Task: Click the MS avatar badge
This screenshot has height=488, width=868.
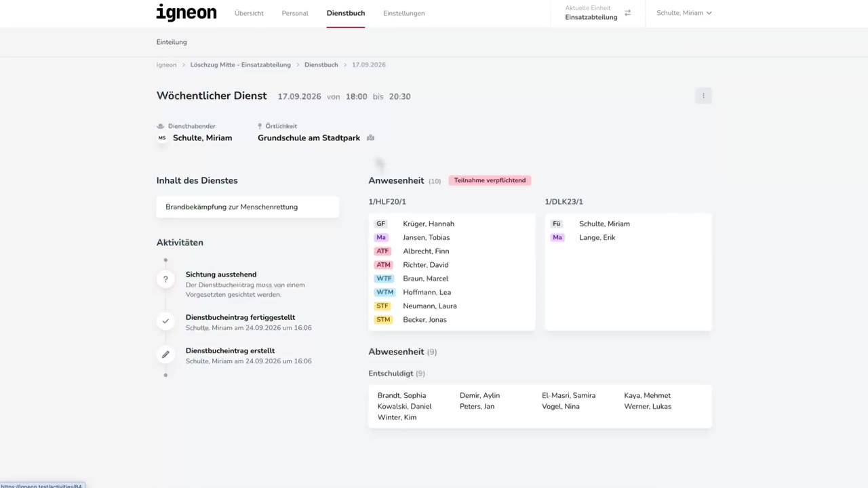Action: tap(161, 138)
